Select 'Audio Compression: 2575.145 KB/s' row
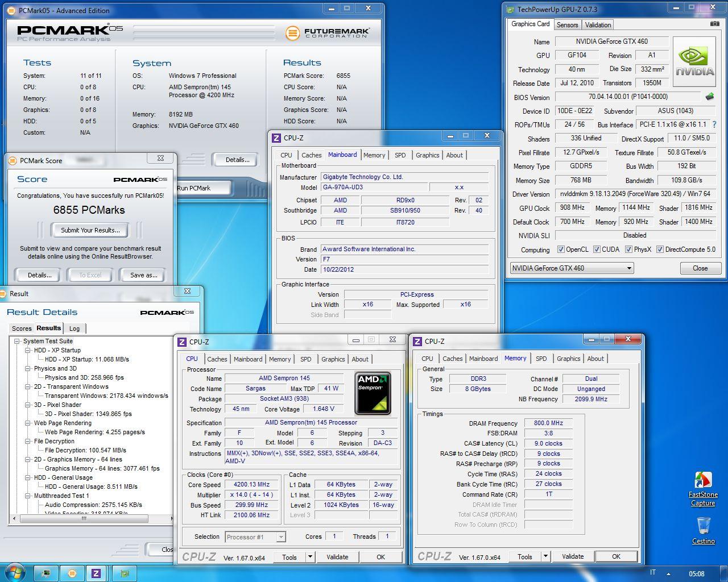Viewport: 728px width, 582px height. [x=93, y=505]
